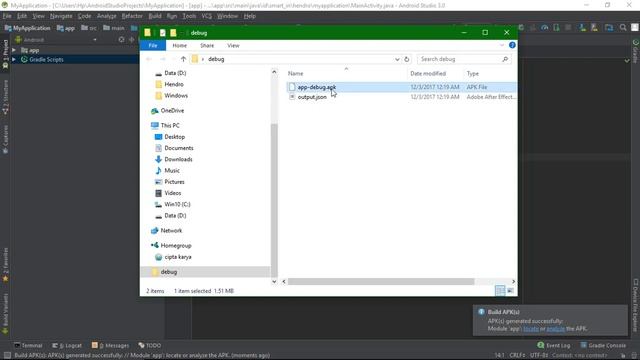The width and height of the screenshot is (640, 360).
Task: Expand the app node in Project tree
Action: coord(14,50)
